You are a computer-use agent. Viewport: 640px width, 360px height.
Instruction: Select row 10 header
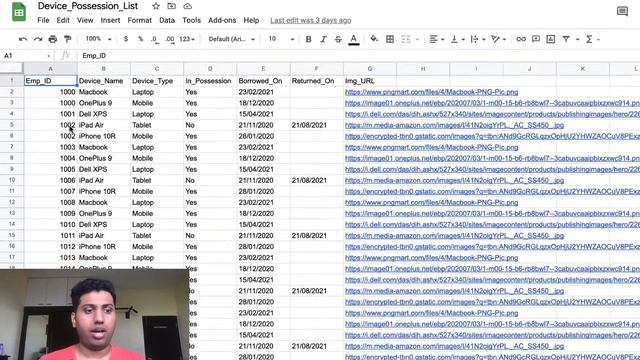(12, 180)
